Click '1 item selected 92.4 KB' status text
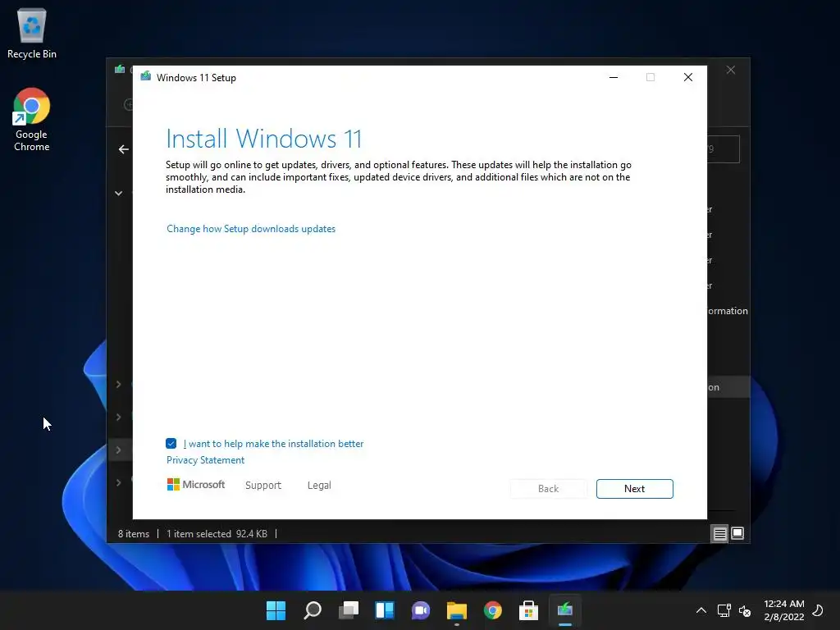Screen dimensions: 840x630 pos(217,534)
